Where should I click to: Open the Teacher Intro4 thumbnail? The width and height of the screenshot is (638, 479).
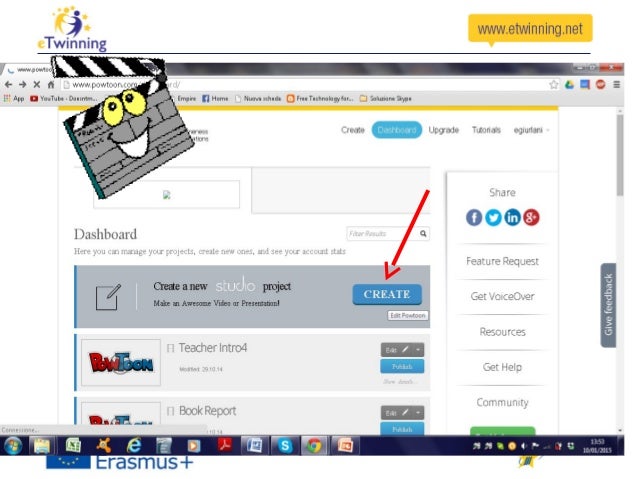coord(121,363)
